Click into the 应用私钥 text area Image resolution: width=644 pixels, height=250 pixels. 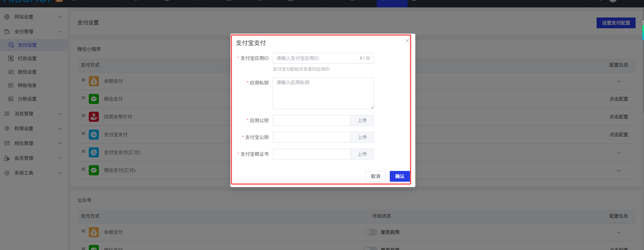click(x=323, y=93)
